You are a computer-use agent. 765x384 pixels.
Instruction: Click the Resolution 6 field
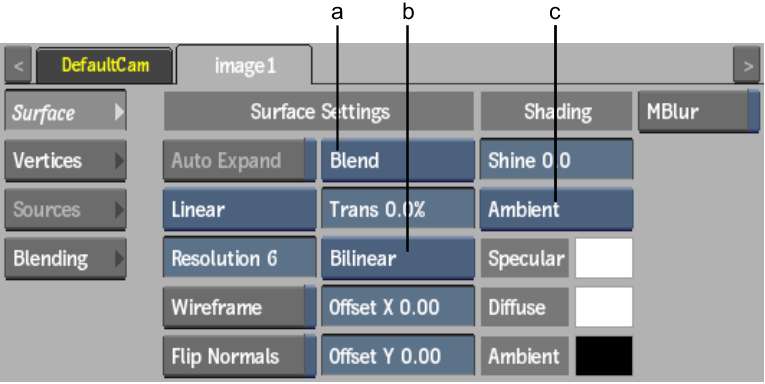(239, 258)
